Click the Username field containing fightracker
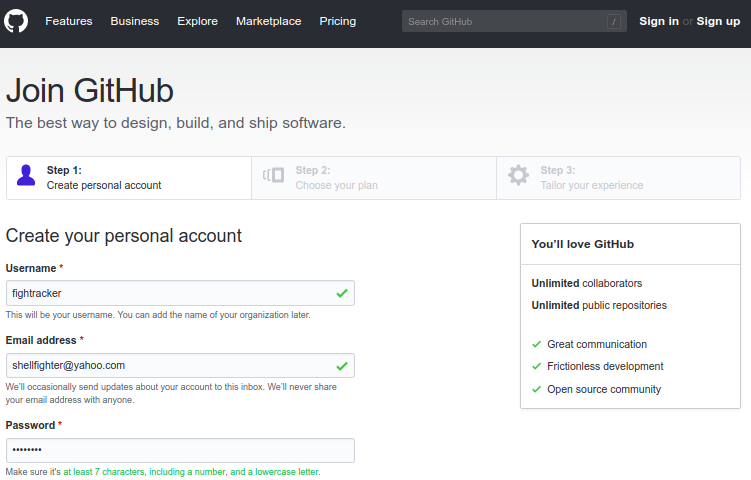This screenshot has width=751, height=480. point(180,293)
